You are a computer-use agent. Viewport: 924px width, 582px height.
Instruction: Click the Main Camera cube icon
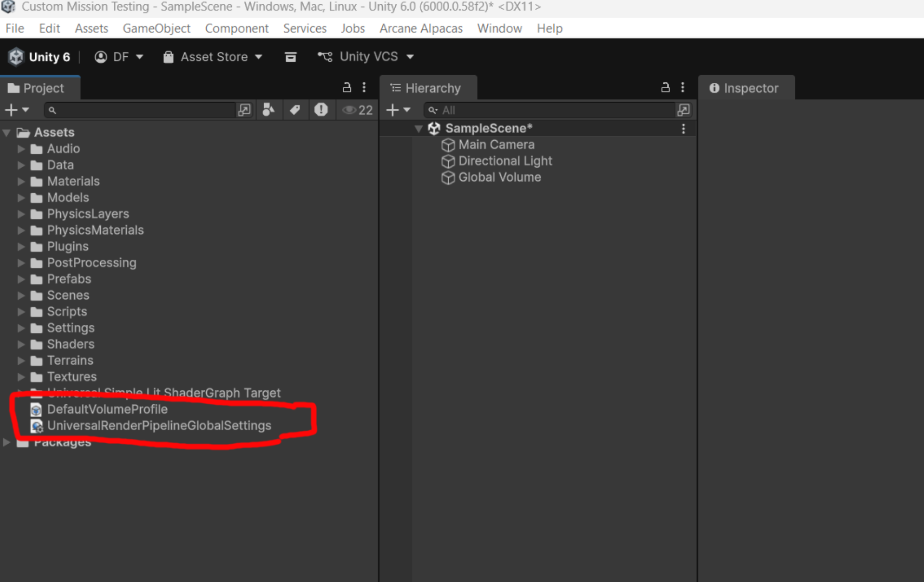tap(448, 145)
